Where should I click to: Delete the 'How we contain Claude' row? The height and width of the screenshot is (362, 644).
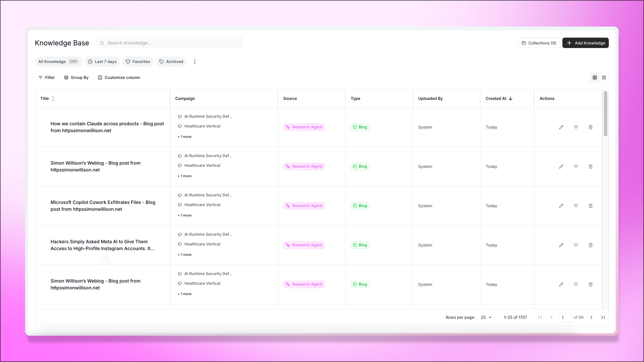[591, 127]
